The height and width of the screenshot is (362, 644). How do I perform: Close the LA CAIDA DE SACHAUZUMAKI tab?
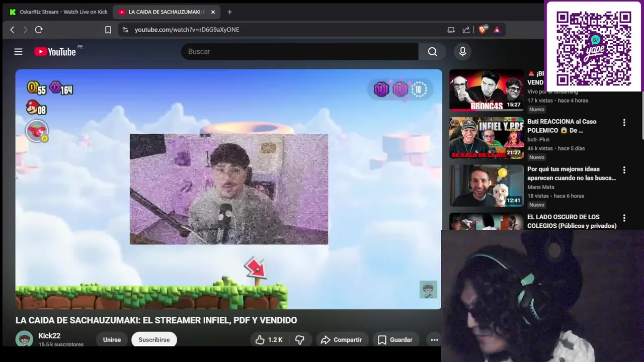pos(213,12)
